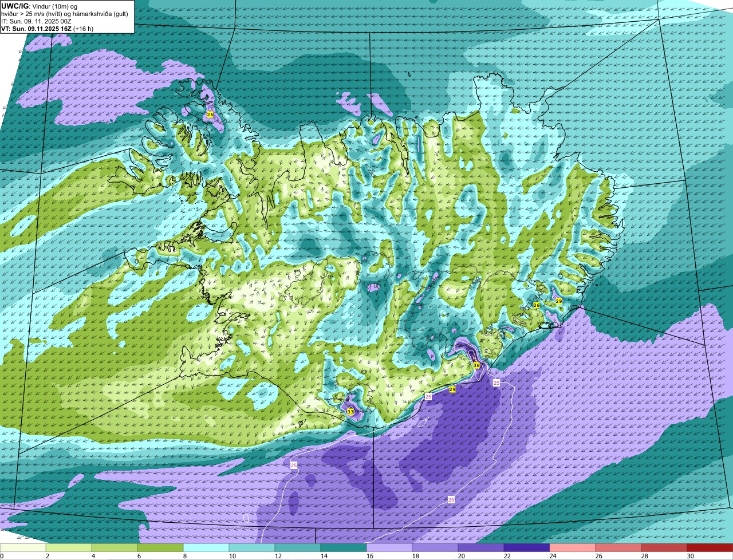
Task: Click the '30' label on the legend scale
Action: (x=691, y=557)
